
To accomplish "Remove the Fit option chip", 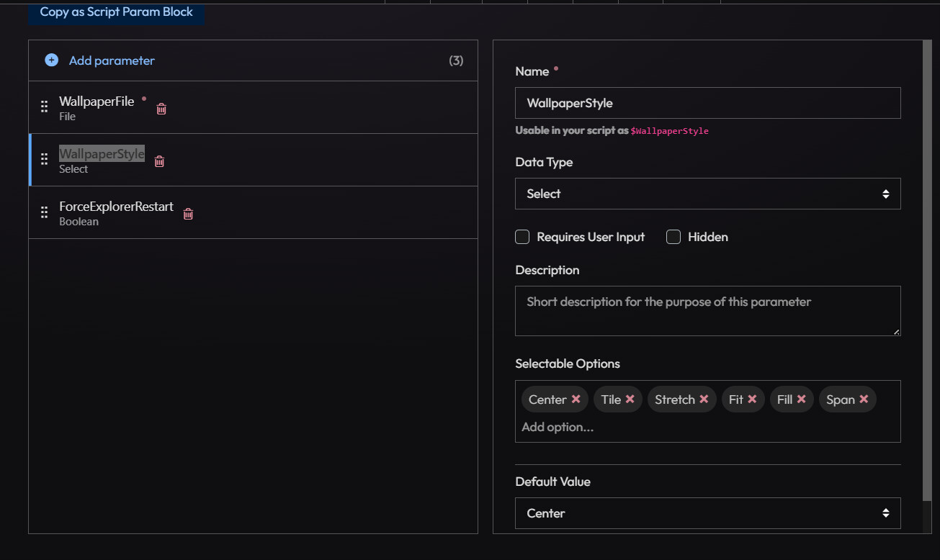I will coord(752,399).
